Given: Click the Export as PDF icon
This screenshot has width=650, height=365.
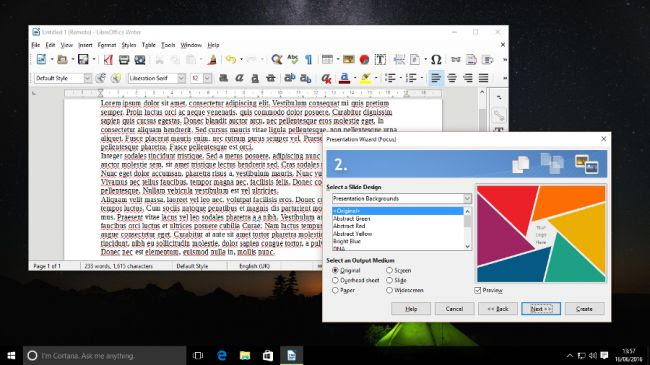Looking at the screenshot, I should [108, 60].
